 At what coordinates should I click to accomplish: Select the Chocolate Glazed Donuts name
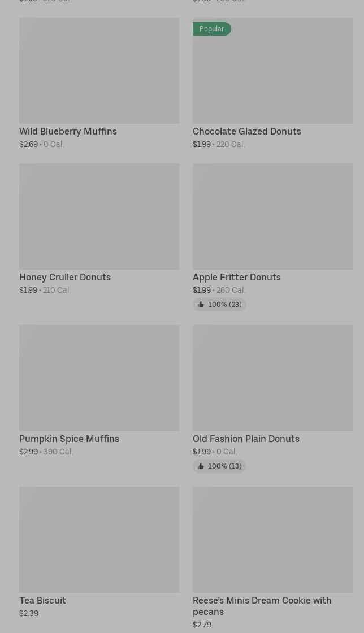tap(246, 131)
